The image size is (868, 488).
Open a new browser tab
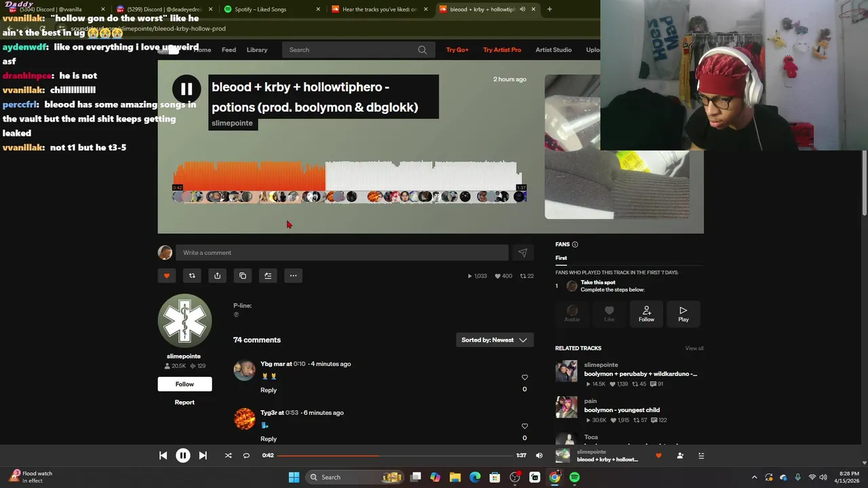pos(549,9)
